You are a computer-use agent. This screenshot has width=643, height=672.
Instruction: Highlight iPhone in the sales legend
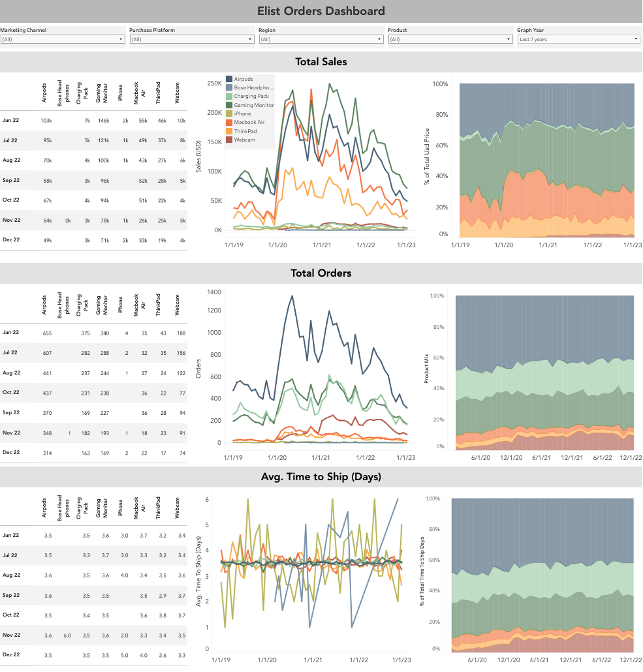(x=242, y=114)
